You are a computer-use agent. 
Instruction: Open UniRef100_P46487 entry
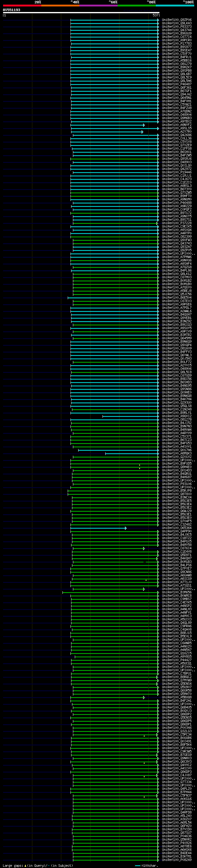pos(177,84)
